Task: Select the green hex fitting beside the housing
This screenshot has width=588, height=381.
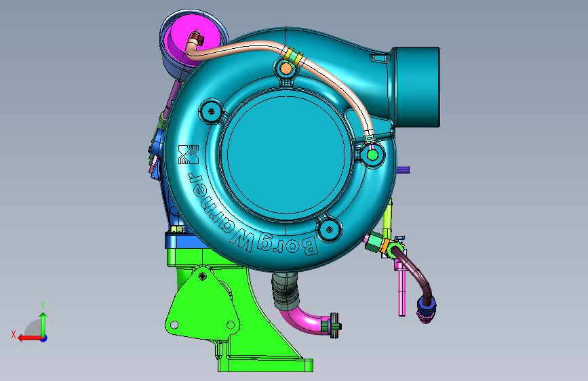Action: point(374,242)
